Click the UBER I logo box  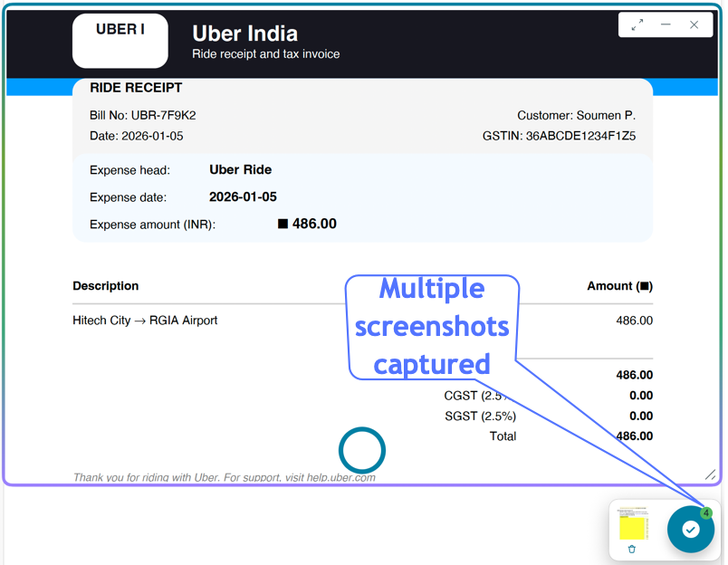(x=120, y=41)
